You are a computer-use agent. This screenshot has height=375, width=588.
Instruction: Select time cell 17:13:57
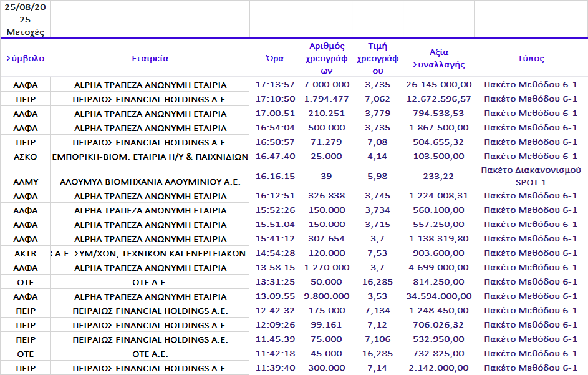pos(275,85)
